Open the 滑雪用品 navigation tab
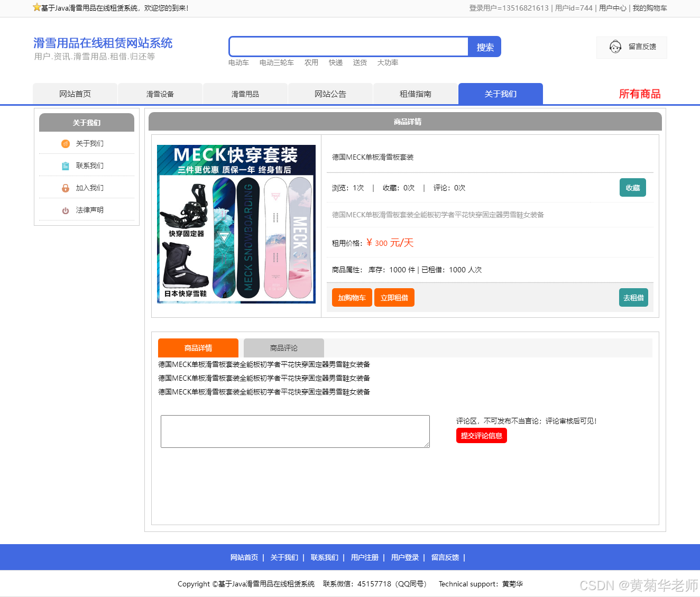Image resolution: width=700 pixels, height=597 pixels. (x=245, y=94)
